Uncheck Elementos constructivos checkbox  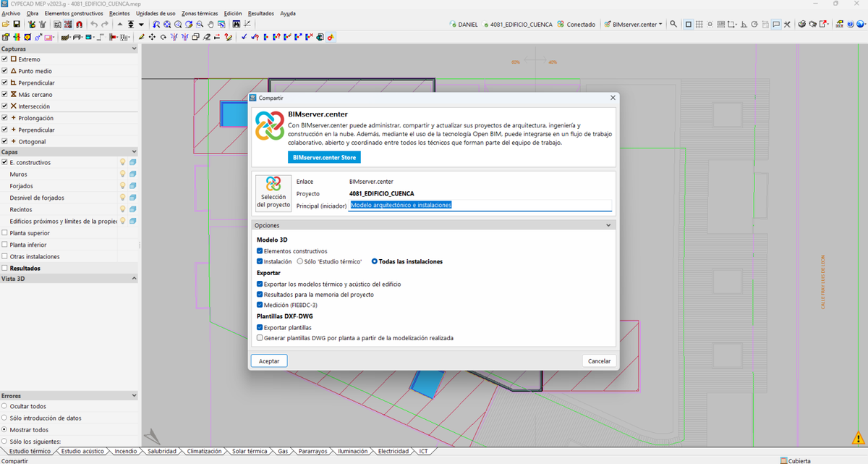coord(260,251)
